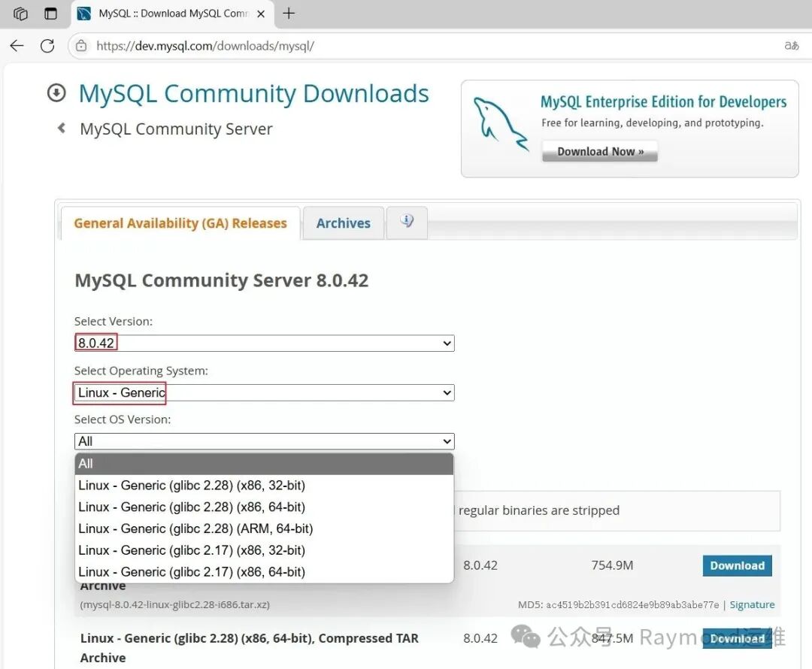Screen dimensions: 812x669
Task: Click the browser workspaces icon
Action: point(20,14)
